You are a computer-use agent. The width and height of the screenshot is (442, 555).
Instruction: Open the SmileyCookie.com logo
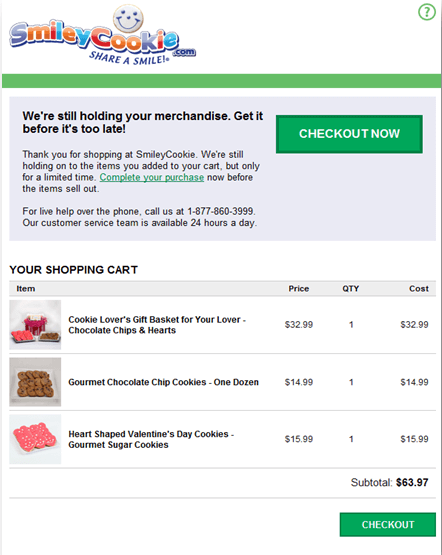pyautogui.click(x=103, y=35)
